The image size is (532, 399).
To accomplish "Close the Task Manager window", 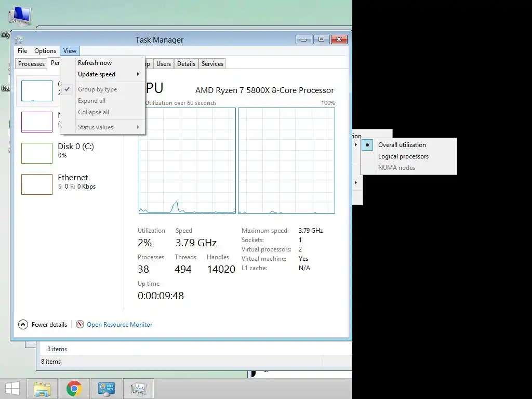I will point(339,39).
